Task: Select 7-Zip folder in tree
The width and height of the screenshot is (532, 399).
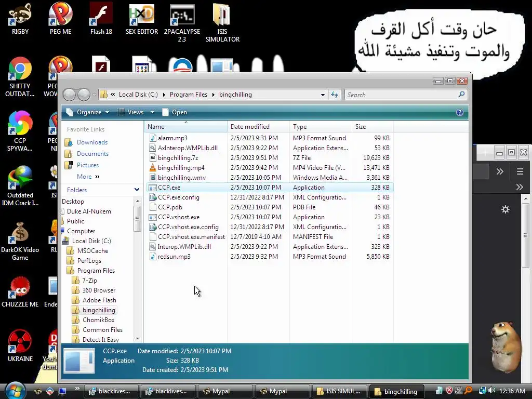Action: pos(89,280)
